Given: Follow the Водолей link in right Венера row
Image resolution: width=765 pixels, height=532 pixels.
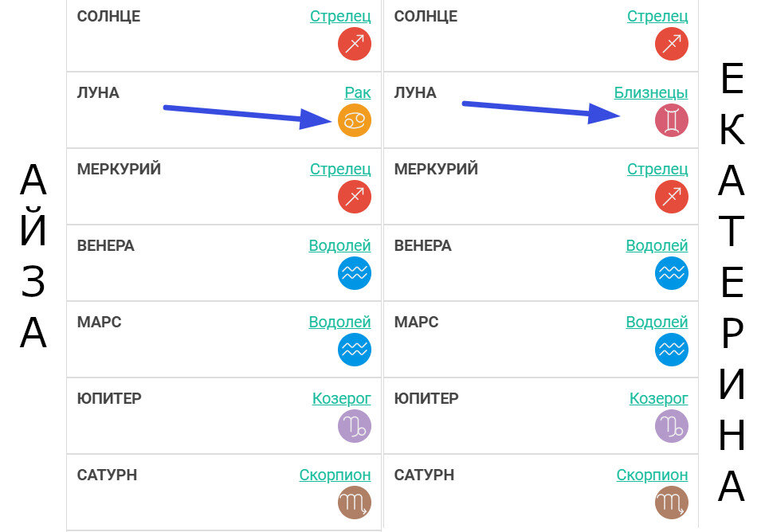Looking at the screenshot, I should tap(657, 246).
